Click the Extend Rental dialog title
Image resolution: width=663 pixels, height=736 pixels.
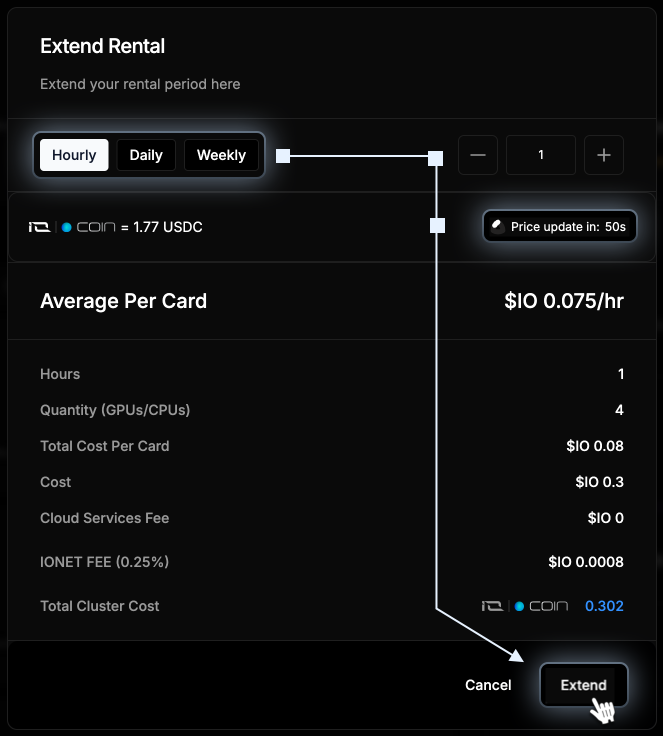102,46
